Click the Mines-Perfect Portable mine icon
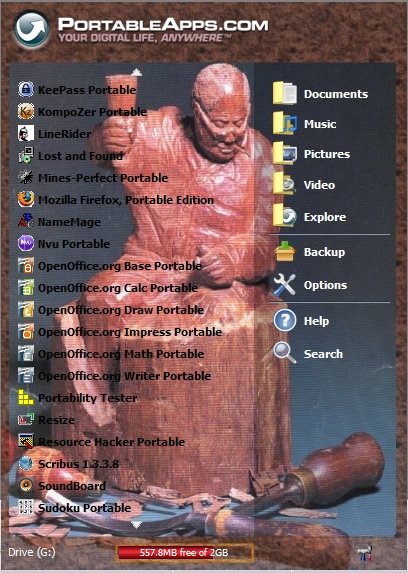 (x=26, y=178)
